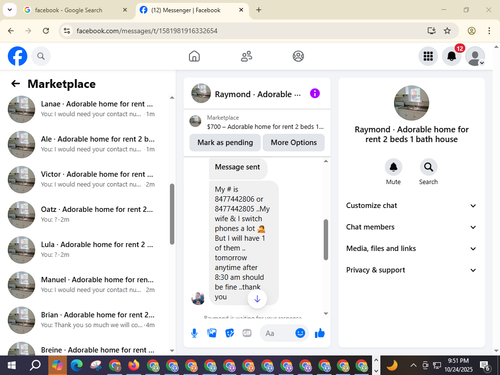This screenshot has width=500, height=375.
Task: Click sender avatar beside the message
Action: (198, 298)
